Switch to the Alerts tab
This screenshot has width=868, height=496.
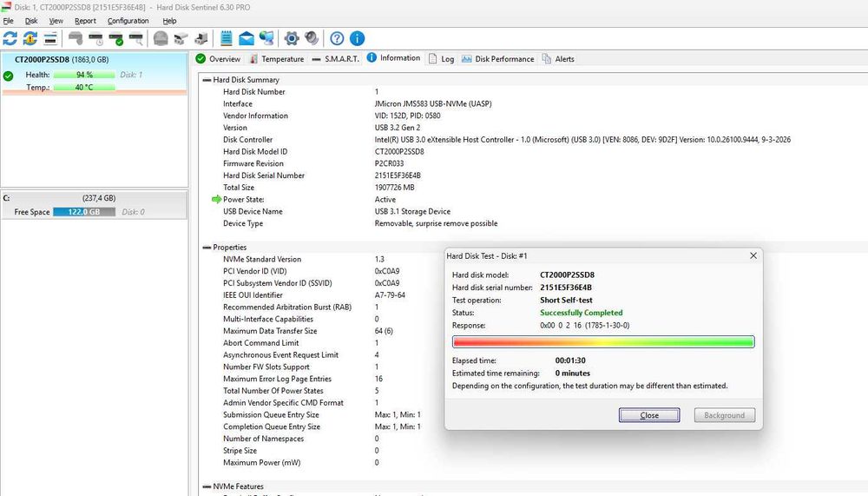[x=558, y=59]
